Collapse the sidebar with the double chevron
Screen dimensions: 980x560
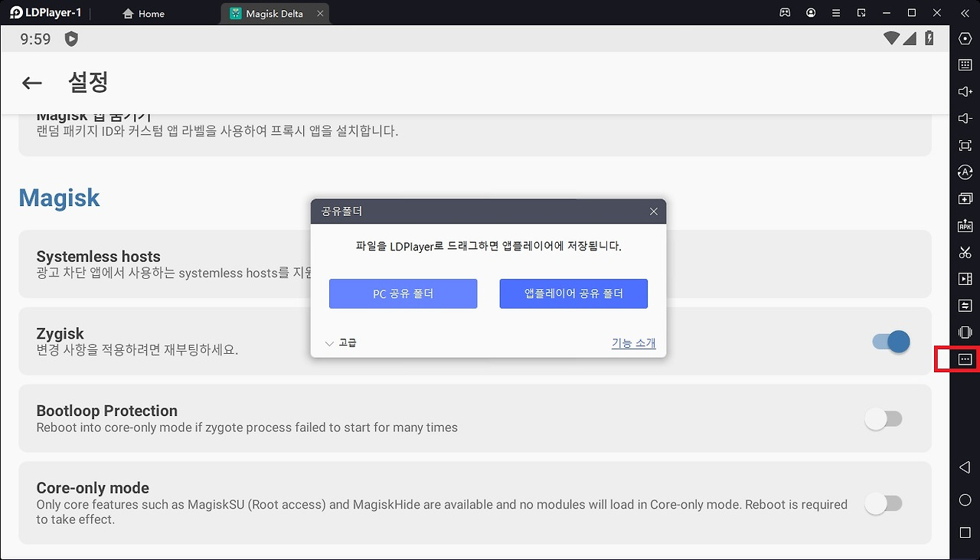tap(965, 12)
